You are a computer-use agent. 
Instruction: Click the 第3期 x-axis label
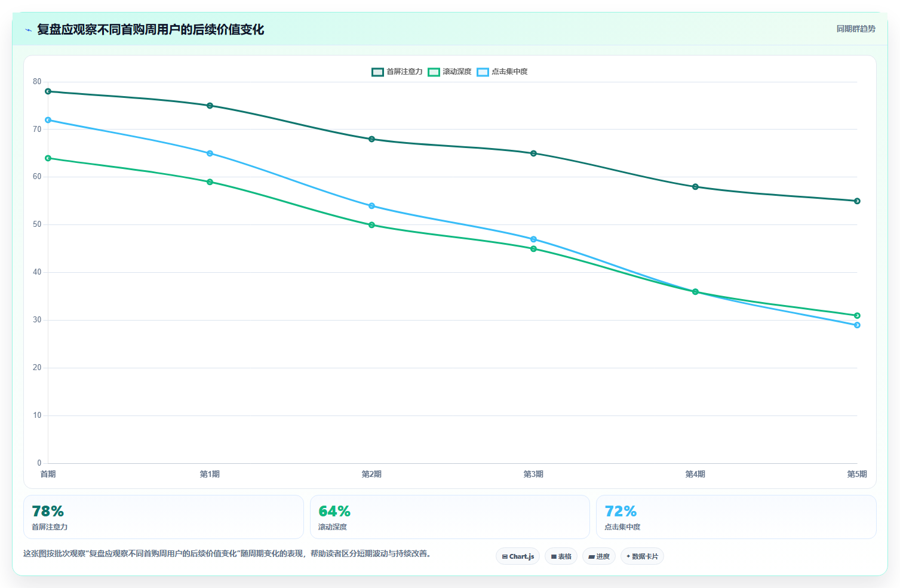[x=533, y=474]
